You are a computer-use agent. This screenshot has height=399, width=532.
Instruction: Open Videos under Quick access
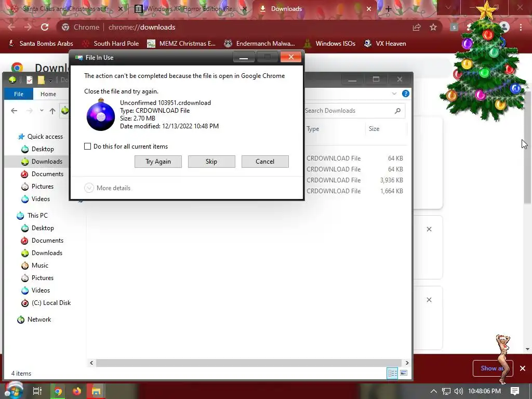(35, 199)
